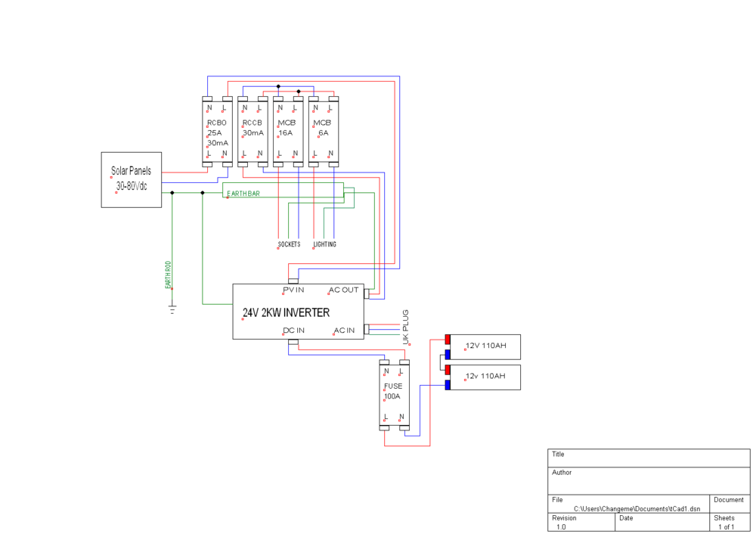Viewport: 756px width, 537px height.
Task: Click the DC IN connector terminal
Action: (x=293, y=342)
